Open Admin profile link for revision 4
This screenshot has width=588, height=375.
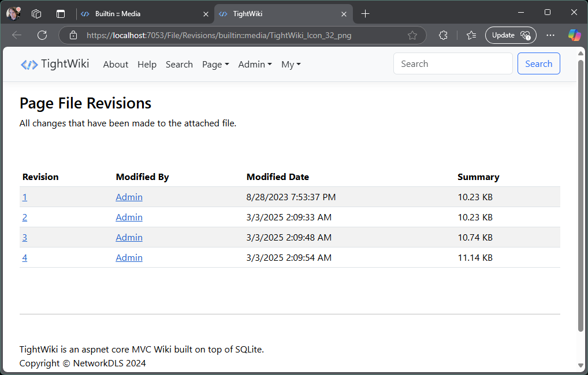click(x=129, y=258)
